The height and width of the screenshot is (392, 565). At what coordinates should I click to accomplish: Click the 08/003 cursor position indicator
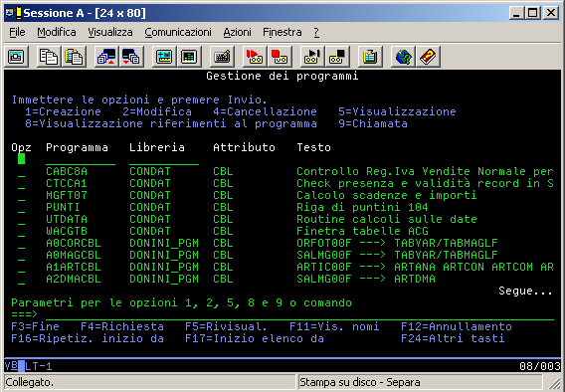pyautogui.click(x=540, y=366)
